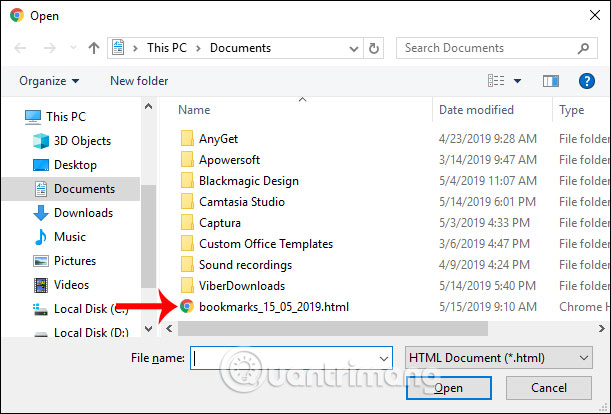
Task: Toggle the preview pane icon
Action: [550, 81]
